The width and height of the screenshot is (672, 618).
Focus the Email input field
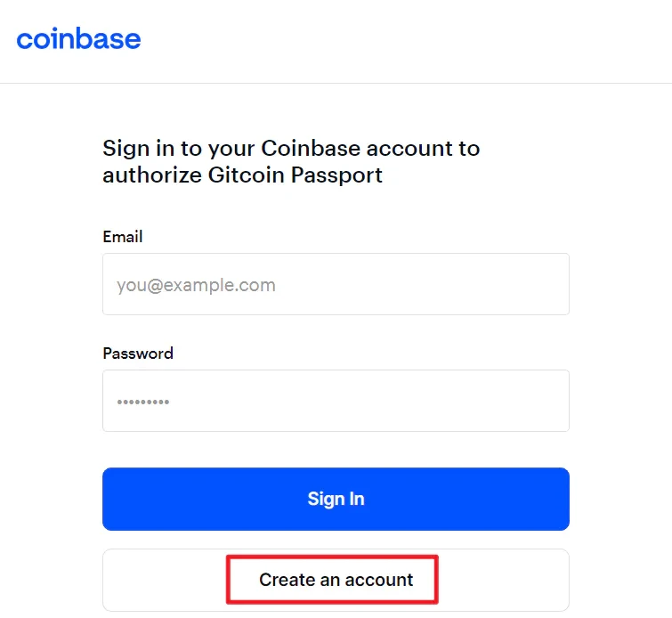pos(336,284)
